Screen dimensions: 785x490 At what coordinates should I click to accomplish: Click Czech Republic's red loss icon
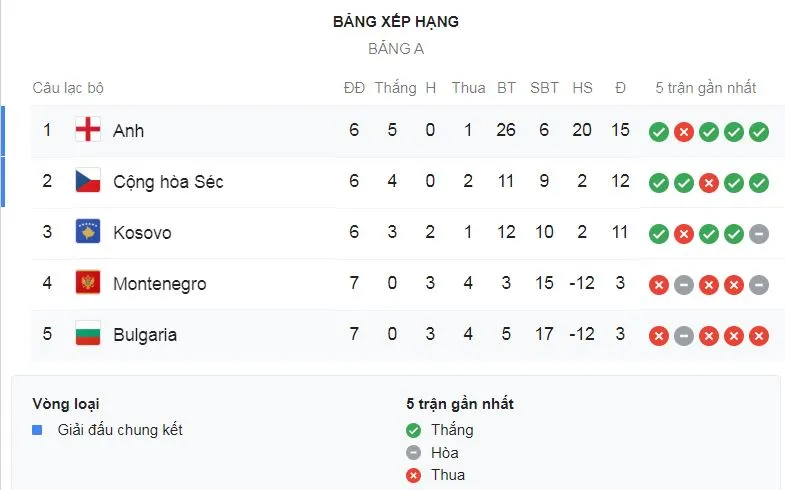(x=709, y=183)
